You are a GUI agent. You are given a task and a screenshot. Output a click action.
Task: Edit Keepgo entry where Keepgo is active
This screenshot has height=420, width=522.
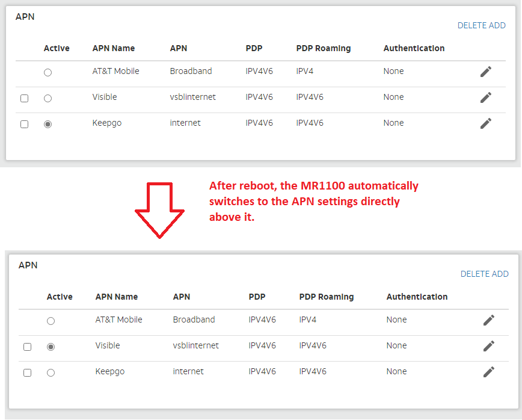point(486,123)
